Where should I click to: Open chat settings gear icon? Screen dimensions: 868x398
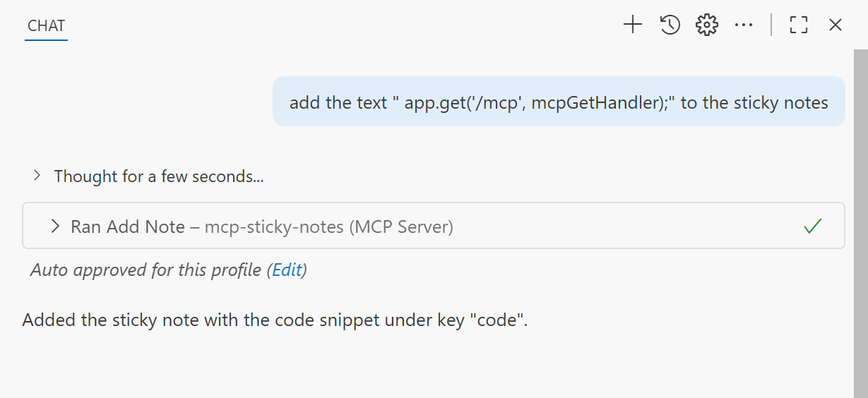coord(706,25)
